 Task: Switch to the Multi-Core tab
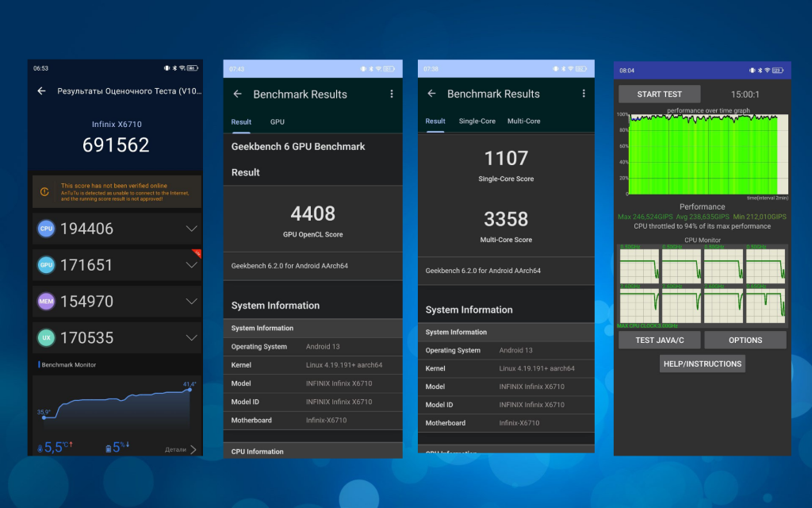pos(523,121)
